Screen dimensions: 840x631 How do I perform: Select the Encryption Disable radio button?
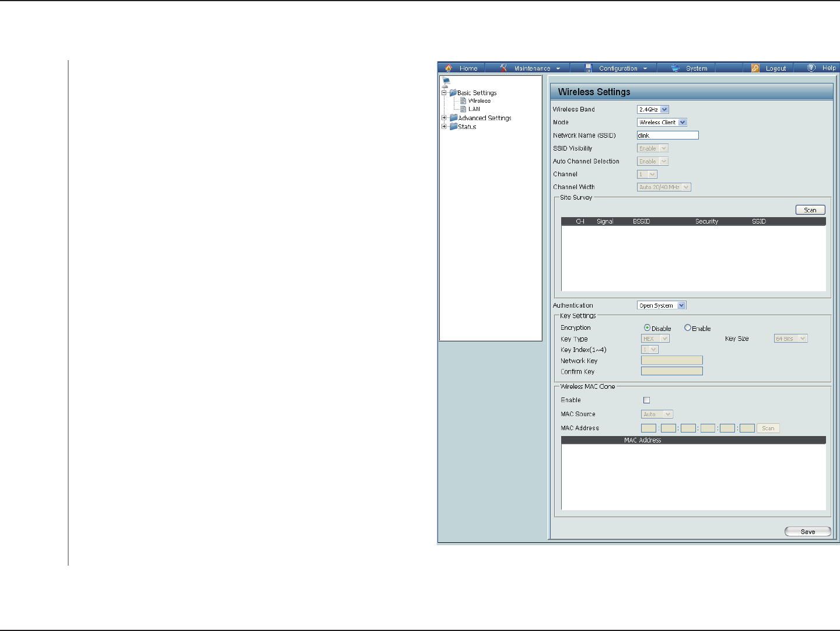pyautogui.click(x=647, y=328)
